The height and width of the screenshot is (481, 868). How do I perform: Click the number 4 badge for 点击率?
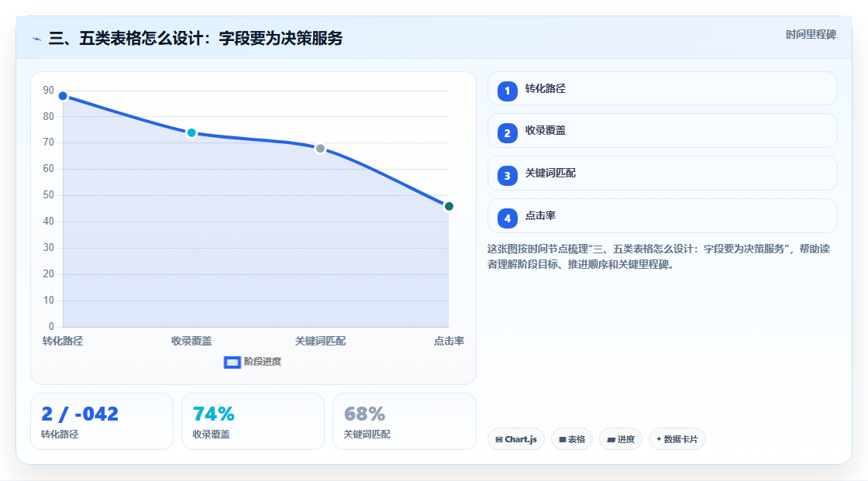pos(507,218)
